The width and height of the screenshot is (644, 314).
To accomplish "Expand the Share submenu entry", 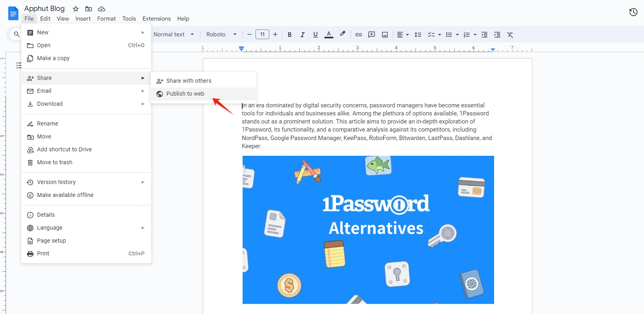I will (86, 78).
